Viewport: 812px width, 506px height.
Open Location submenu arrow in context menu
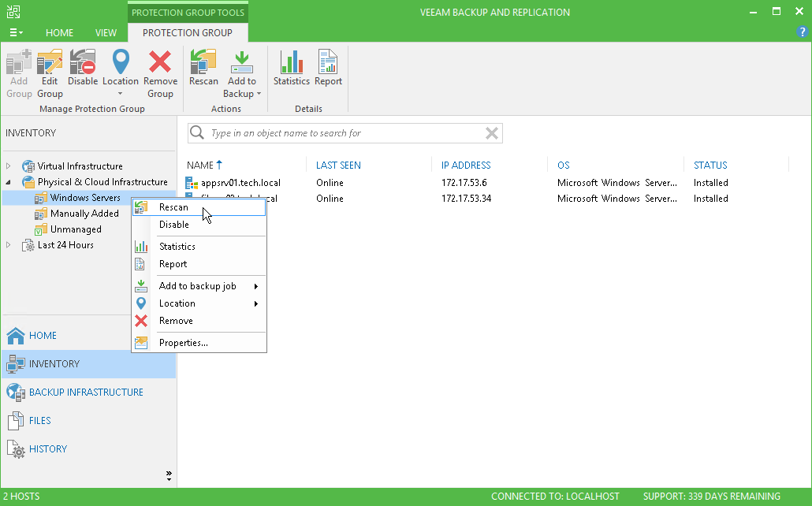point(256,304)
